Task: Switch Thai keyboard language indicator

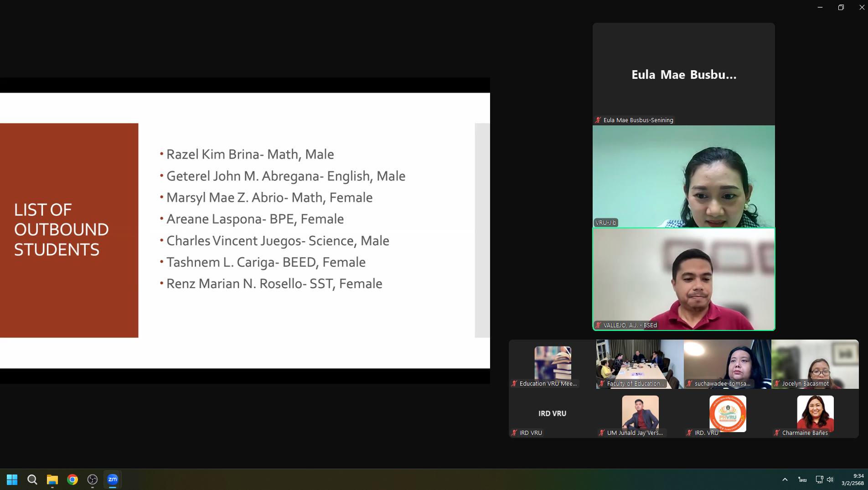Action: tap(802, 480)
